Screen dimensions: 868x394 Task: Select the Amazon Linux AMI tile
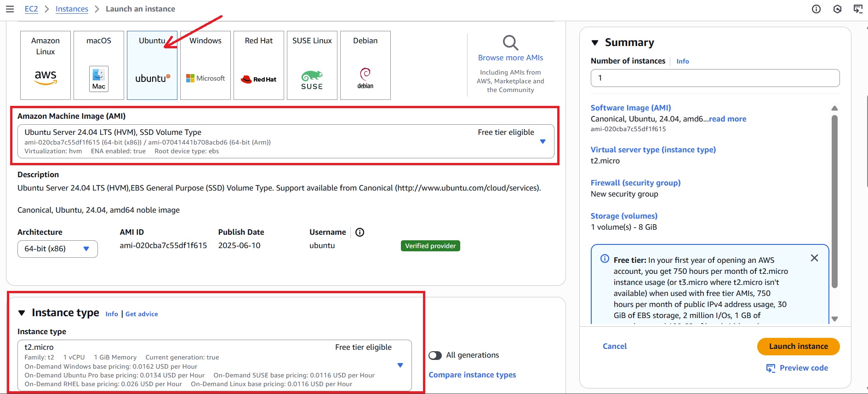[46, 65]
